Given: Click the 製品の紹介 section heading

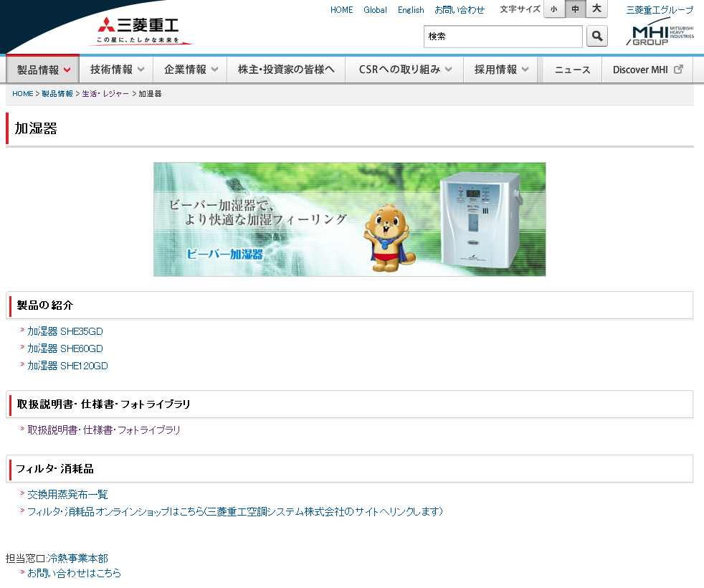Looking at the screenshot, I should click(45, 305).
